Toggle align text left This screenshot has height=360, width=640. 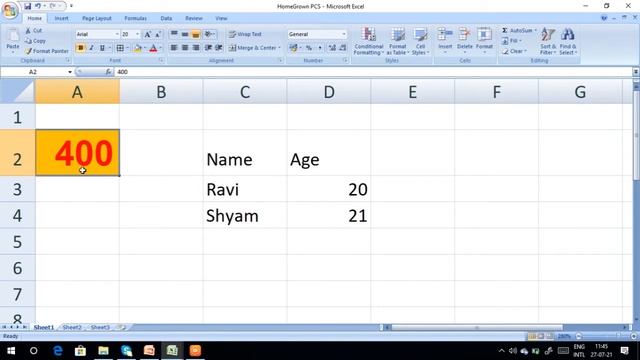174,48
